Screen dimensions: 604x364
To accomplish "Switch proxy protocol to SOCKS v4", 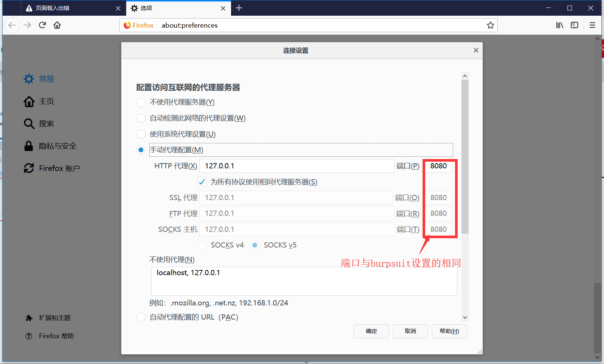I will (202, 245).
